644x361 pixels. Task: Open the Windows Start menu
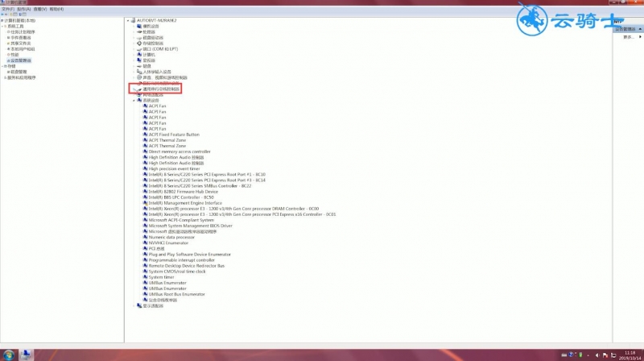coord(9,355)
